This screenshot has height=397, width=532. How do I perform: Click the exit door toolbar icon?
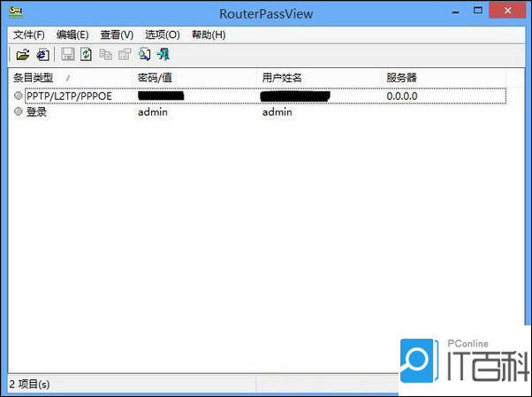[163, 54]
